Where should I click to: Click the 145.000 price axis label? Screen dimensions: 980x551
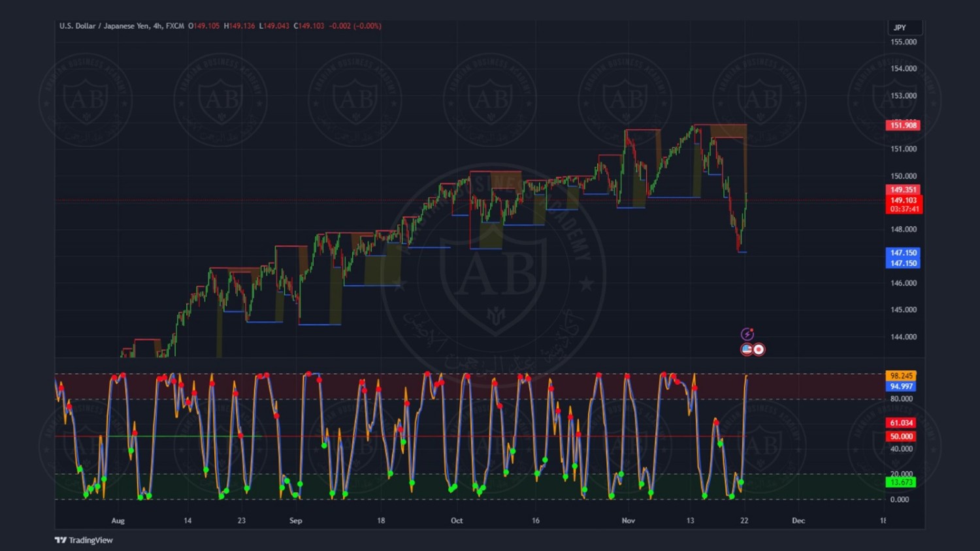pyautogui.click(x=904, y=310)
